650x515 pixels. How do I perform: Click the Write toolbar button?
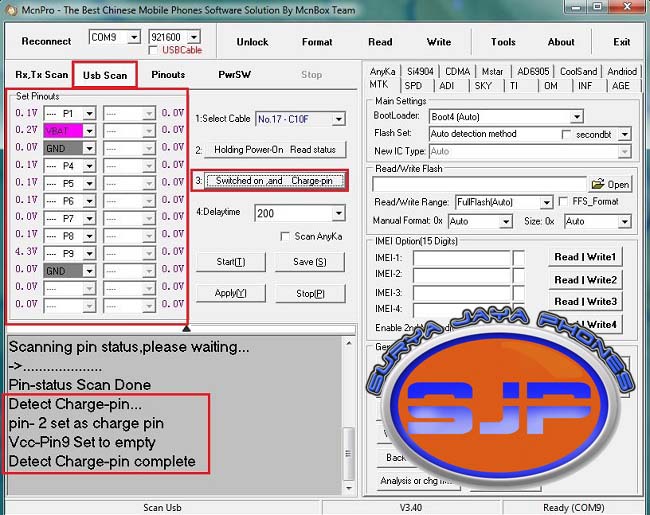coord(439,42)
